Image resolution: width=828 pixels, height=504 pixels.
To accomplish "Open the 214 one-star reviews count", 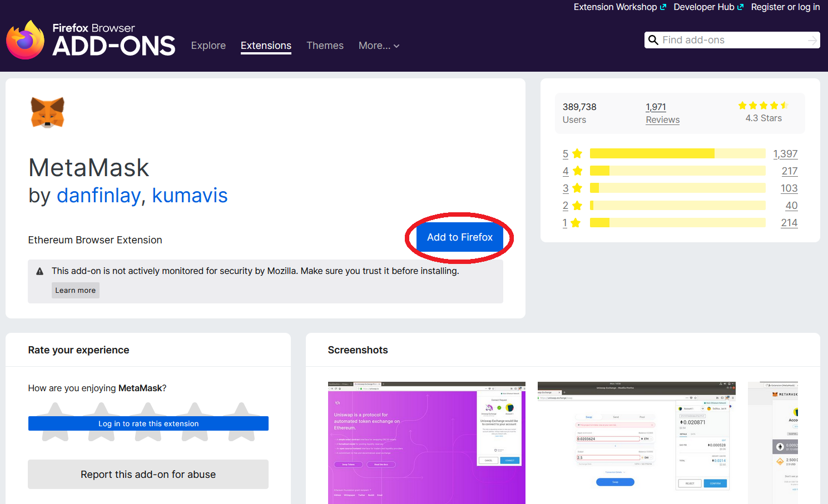I will (789, 223).
